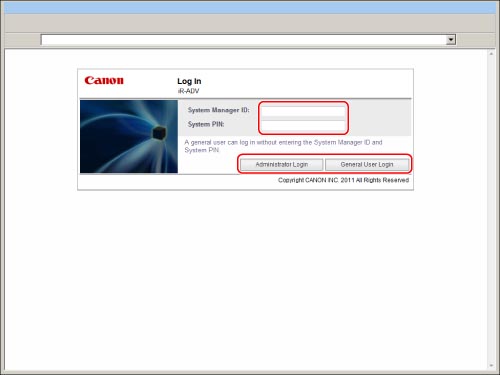Click the vertical scrollbar track

[491, 210]
